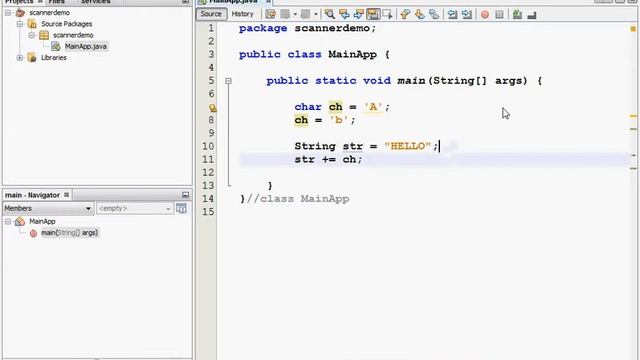Viewport: 640px width, 360px height.
Task: Click the Forward navigation icon in editor toolbar
Action: (305, 14)
